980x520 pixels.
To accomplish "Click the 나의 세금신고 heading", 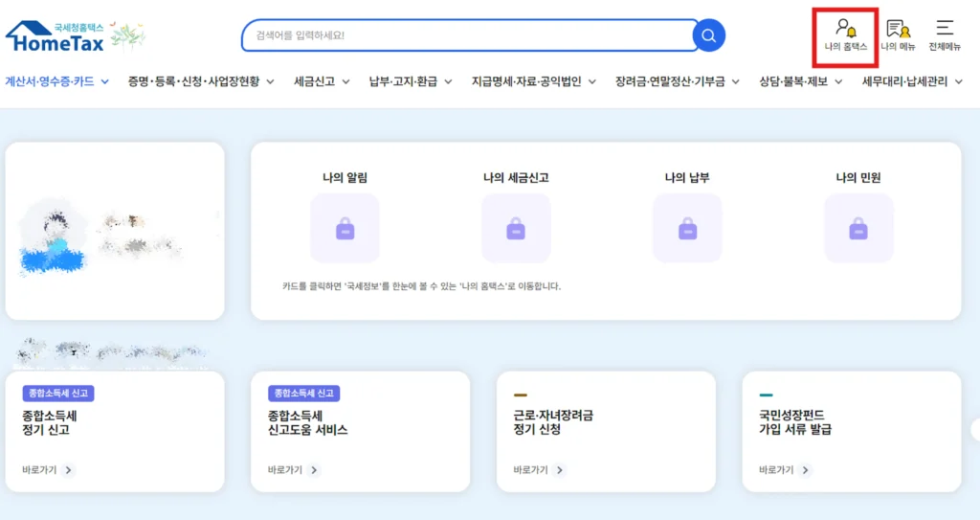I will pyautogui.click(x=516, y=178).
